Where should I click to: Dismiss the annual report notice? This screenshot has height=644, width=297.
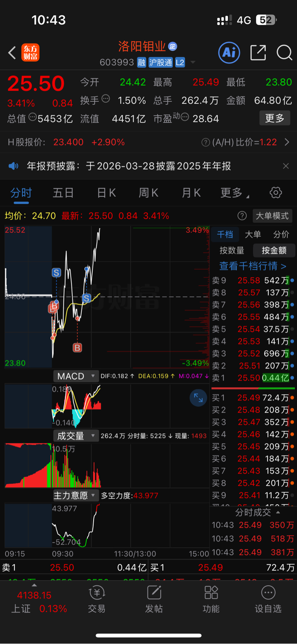[x=286, y=166]
